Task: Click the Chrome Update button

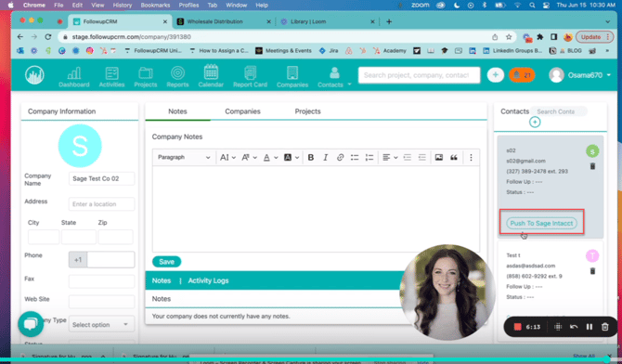Action: 594,37
